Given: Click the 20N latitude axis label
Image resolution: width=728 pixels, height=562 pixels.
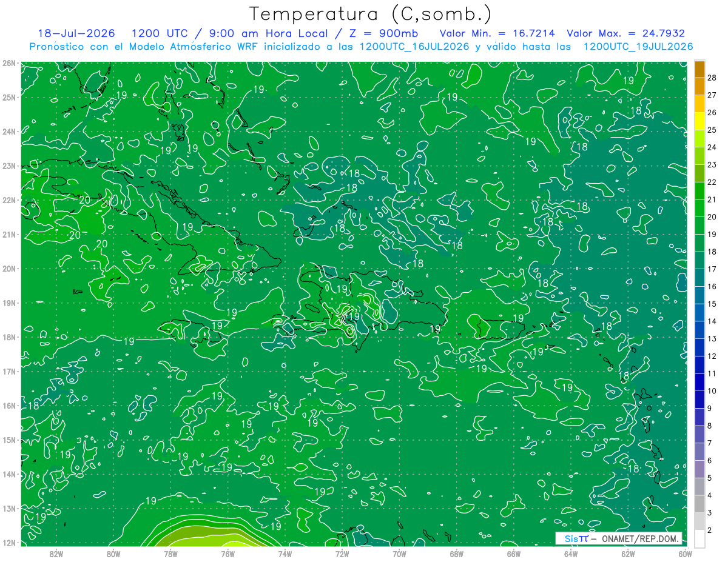Looking at the screenshot, I should [x=9, y=269].
